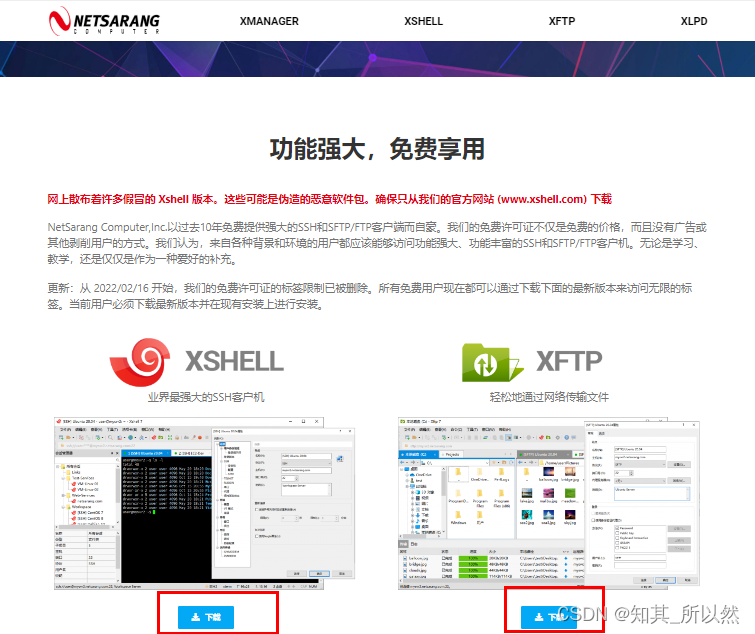Click the green XFTP folder logo icon
Image resolution: width=755 pixels, height=634 pixels.
(492, 362)
